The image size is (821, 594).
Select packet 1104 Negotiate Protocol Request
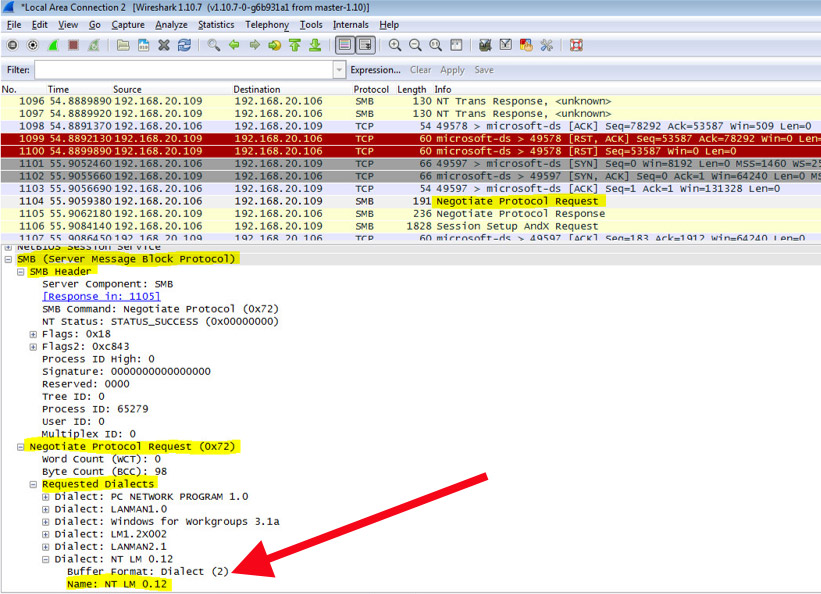pyautogui.click(x=410, y=202)
